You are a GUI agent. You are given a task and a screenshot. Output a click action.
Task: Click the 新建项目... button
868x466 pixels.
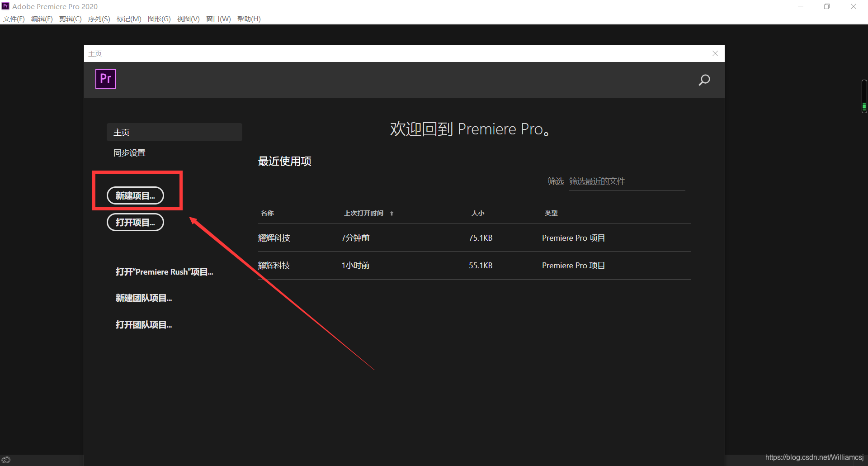[135, 195]
